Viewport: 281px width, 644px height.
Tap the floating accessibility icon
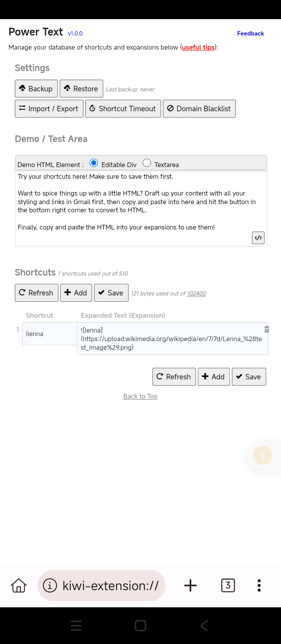click(262, 455)
